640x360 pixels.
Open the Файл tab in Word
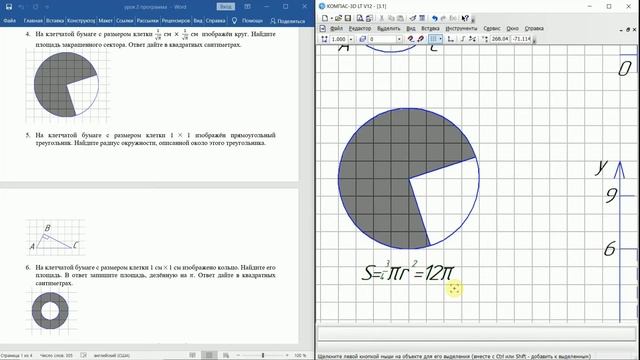click(10, 20)
